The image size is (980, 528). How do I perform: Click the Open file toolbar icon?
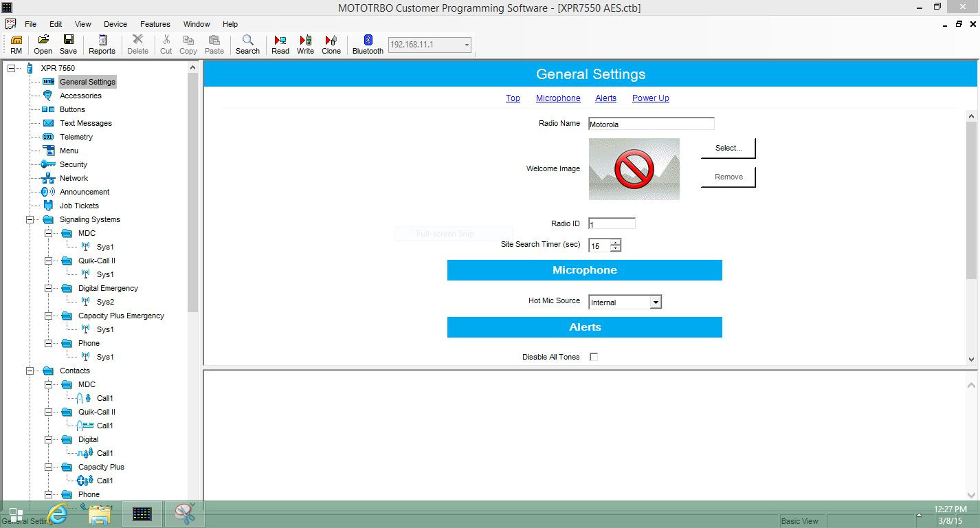coord(43,45)
